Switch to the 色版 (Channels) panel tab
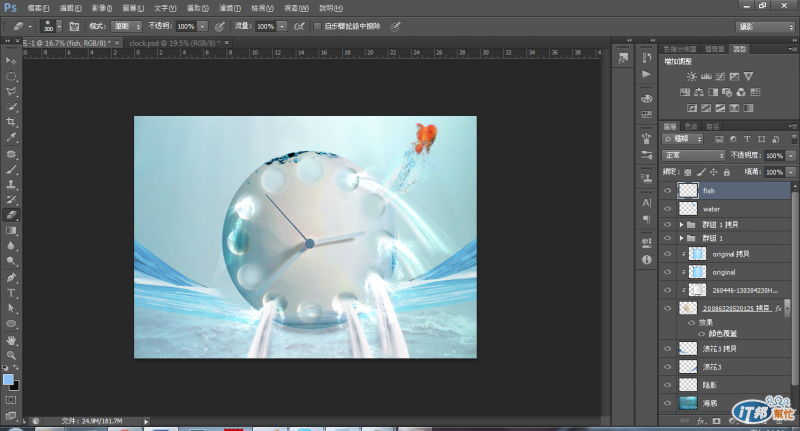 (x=691, y=125)
